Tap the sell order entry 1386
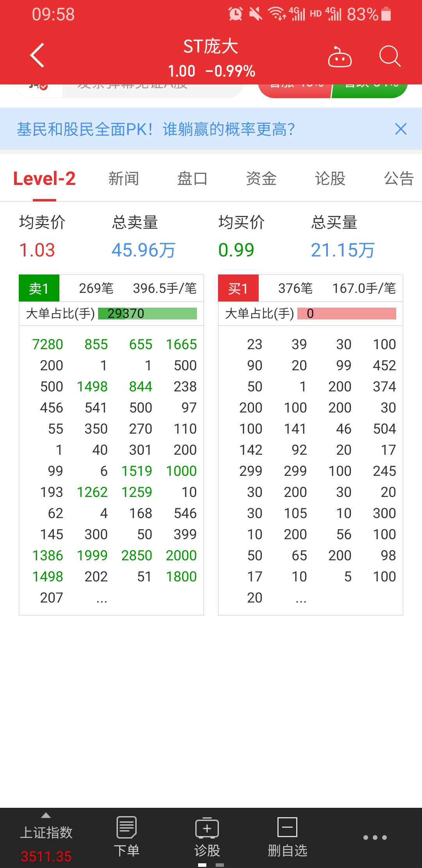The image size is (422, 868). 48,556
